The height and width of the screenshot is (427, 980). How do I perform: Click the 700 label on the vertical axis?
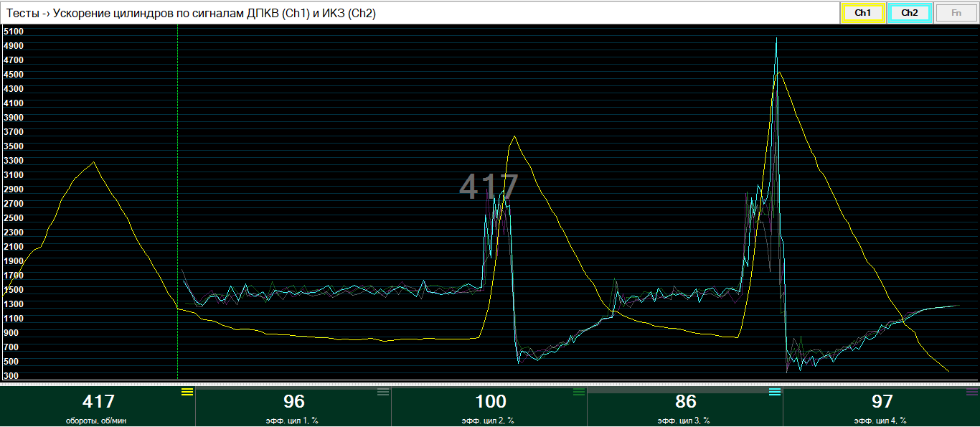point(11,347)
